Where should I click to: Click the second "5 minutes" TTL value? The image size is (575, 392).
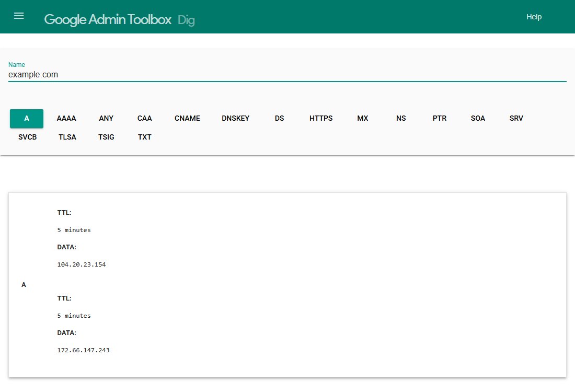pyautogui.click(x=74, y=316)
